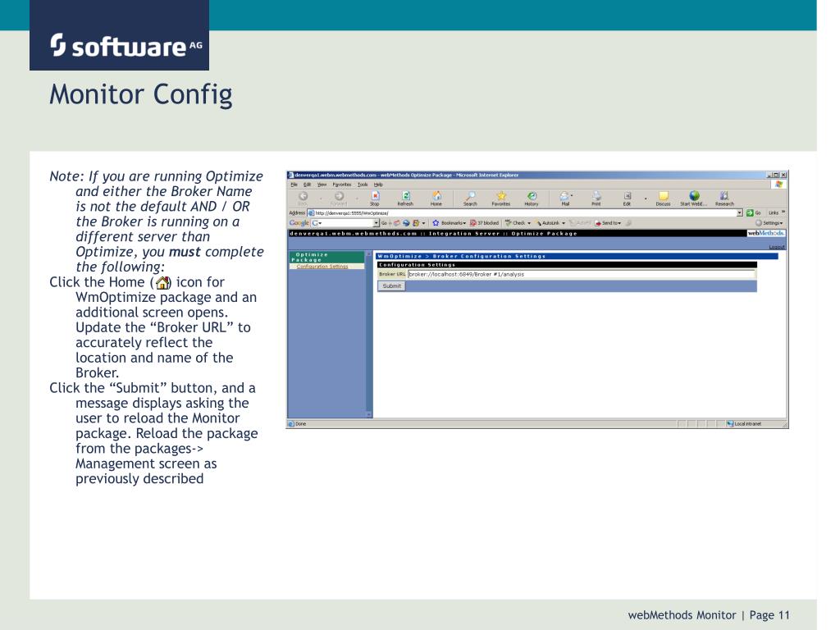This screenshot has width=840, height=630.
Task: Open the Favorites menu in menu bar
Action: click(x=342, y=185)
